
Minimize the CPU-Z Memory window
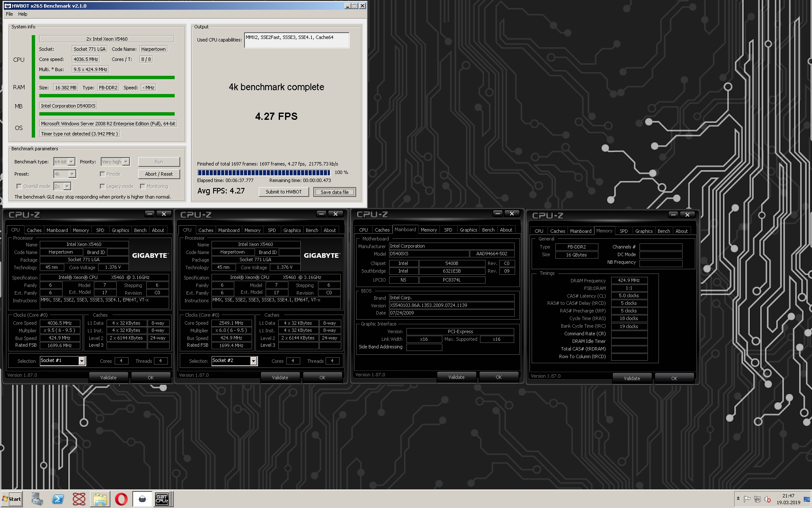(x=673, y=215)
